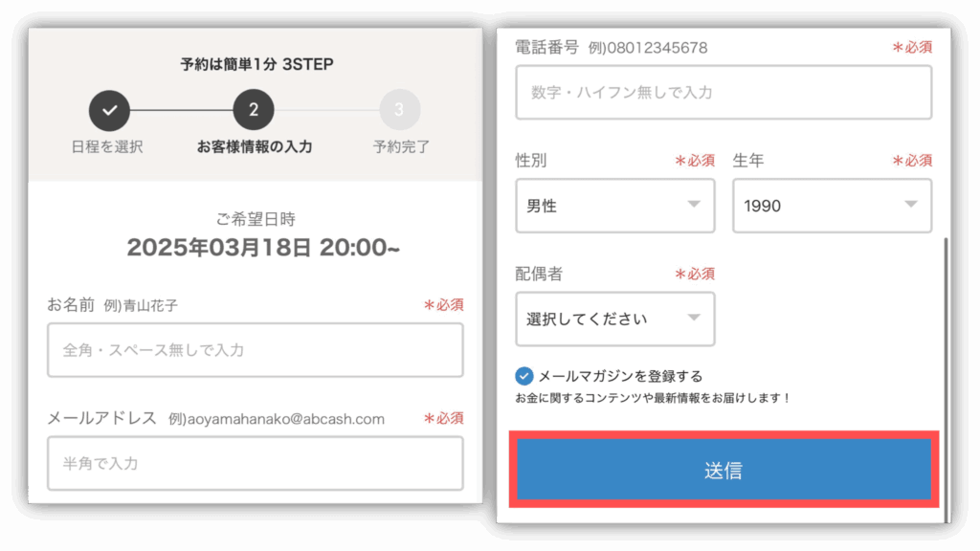Select the 日程を選択 step label
The width and height of the screenshot is (980, 551).
107,146
